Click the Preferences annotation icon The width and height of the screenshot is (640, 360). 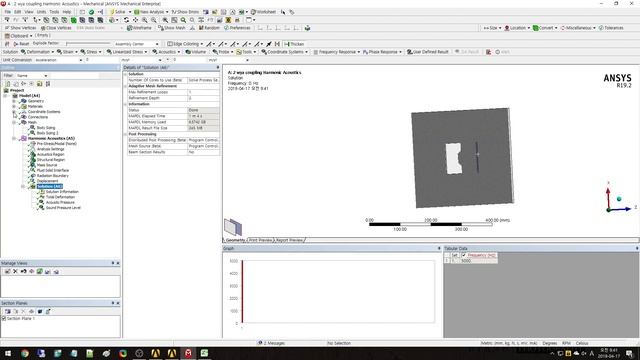click(227, 28)
